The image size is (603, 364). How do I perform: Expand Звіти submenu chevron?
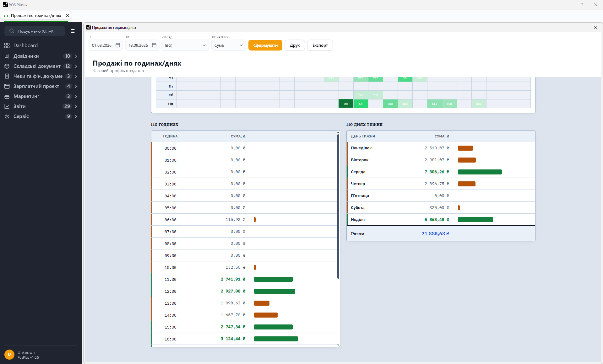(x=76, y=106)
